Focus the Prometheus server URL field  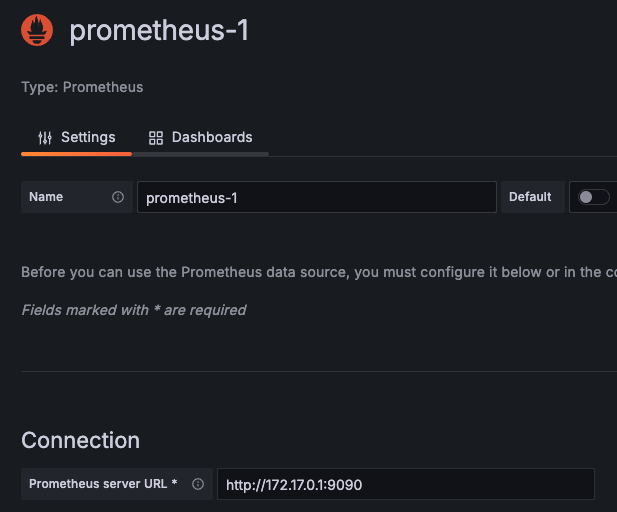[405, 484]
